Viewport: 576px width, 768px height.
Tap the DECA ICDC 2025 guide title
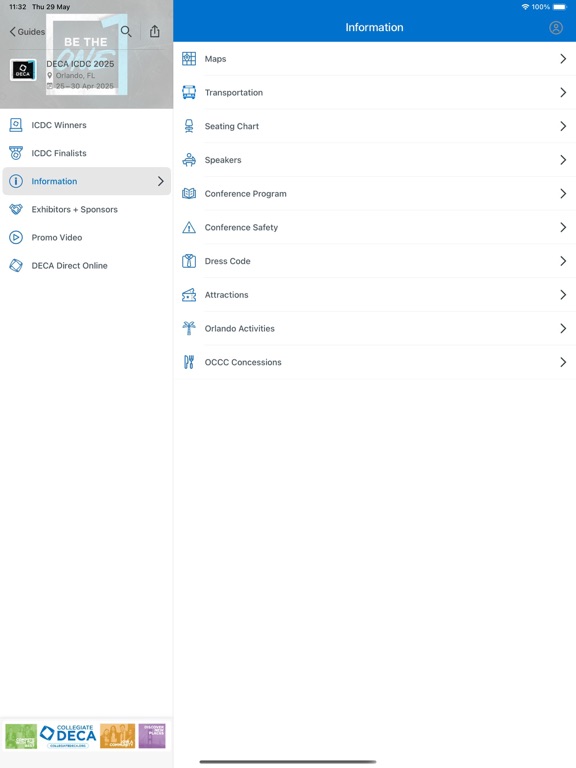pos(80,64)
